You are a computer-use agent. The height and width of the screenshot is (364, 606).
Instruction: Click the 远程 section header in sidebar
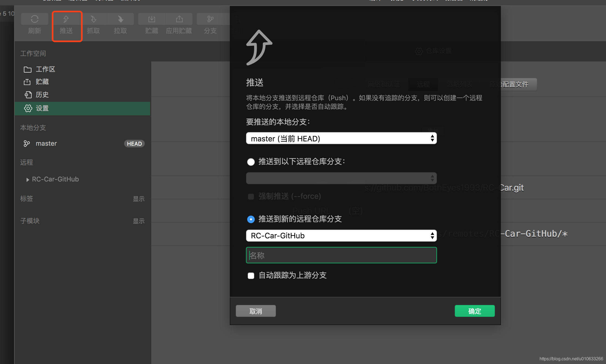tap(27, 162)
